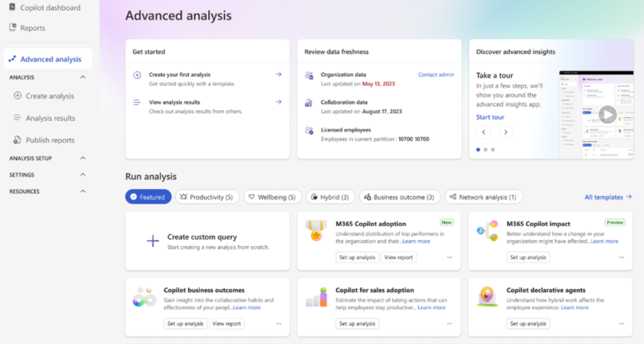Select the Productivity (5) filter
644x344 pixels.
point(207,197)
